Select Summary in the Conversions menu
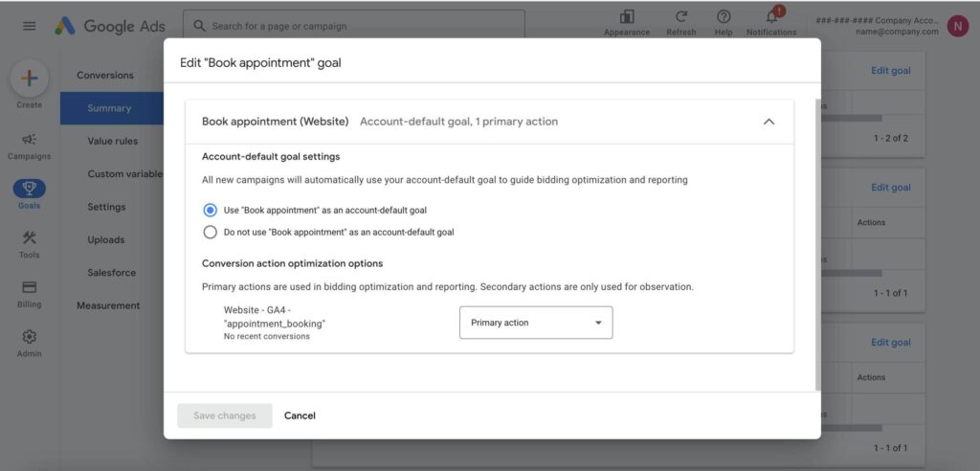This screenshot has height=471, width=980. tap(112, 108)
